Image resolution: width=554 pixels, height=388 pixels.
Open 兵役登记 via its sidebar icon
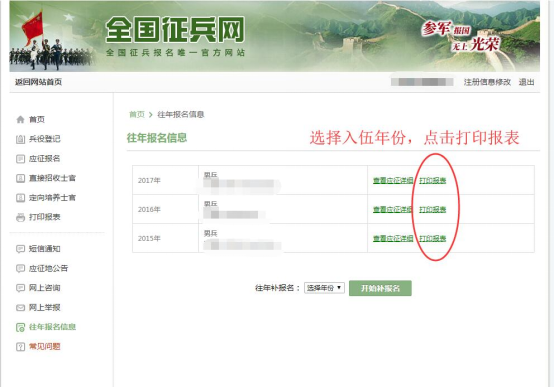(x=20, y=139)
